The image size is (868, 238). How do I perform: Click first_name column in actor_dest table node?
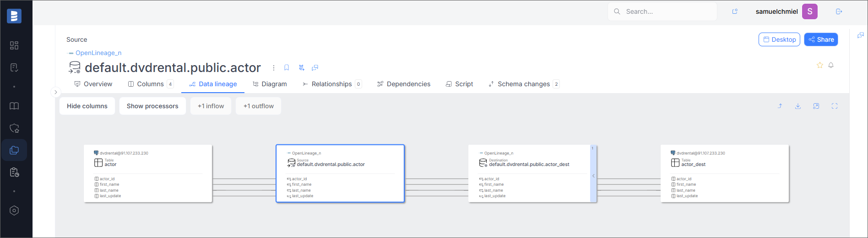pos(686,184)
